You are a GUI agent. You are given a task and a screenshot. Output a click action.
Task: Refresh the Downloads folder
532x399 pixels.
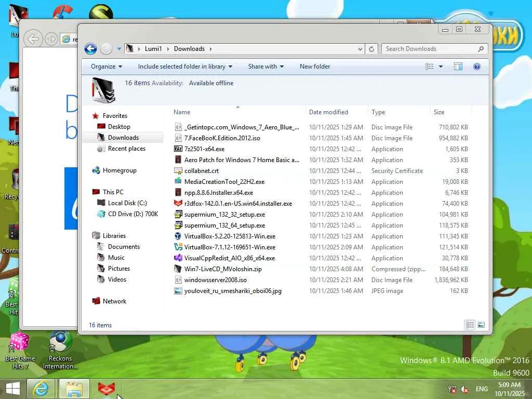[371, 49]
